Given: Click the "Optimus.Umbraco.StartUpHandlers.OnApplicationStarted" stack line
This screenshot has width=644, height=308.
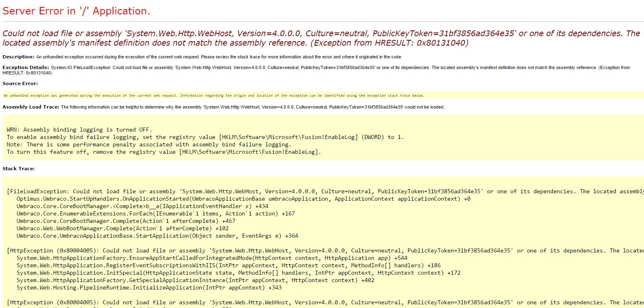Looking at the screenshot, I should coord(243,199).
